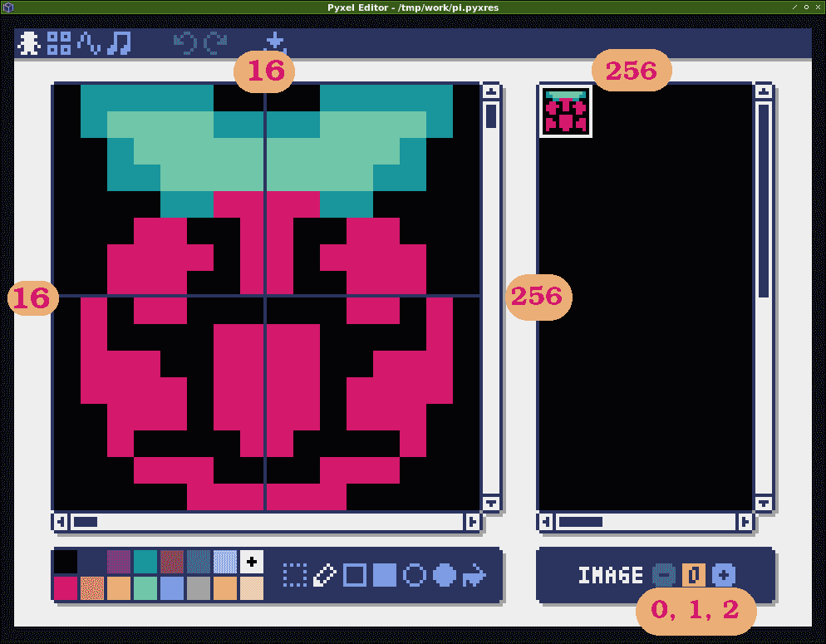
Task: Pick the peach swatch beside the gray
Action: pos(225,588)
